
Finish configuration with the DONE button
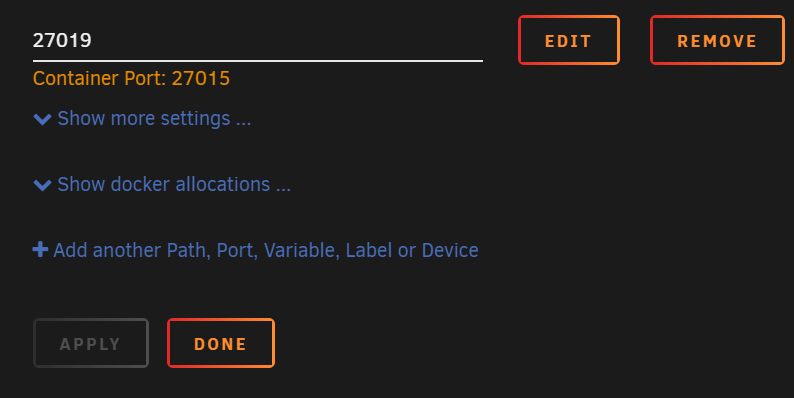221,343
